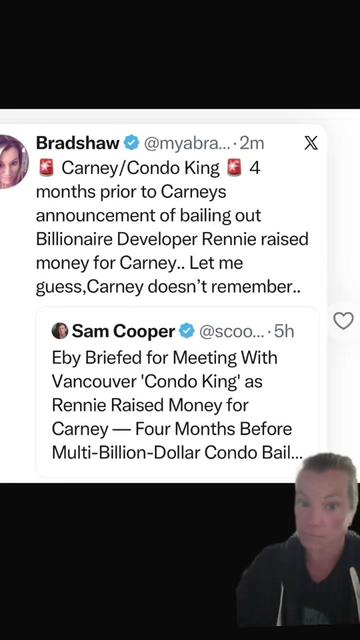Open the @myabra... handle
The height and width of the screenshot is (640, 360).
pyautogui.click(x=187, y=144)
